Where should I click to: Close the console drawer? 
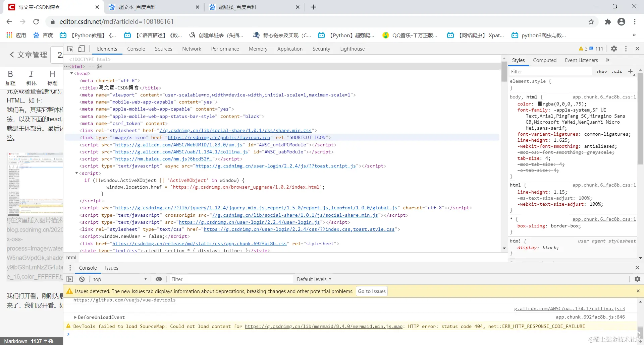click(x=637, y=268)
